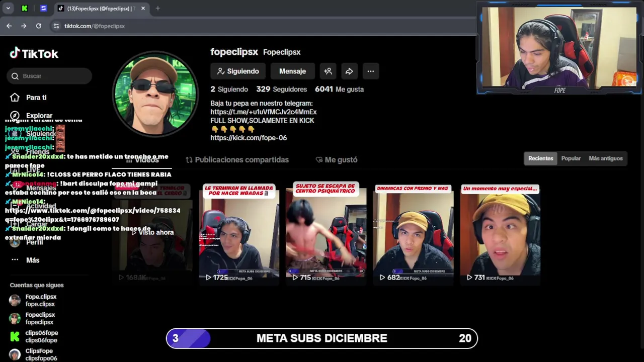Viewport: 644px width, 362px height.
Task: Open the Para ti home icon
Action: point(15,98)
